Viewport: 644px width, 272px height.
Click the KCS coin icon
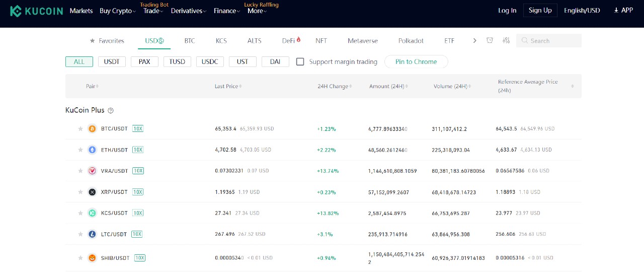tap(92, 213)
